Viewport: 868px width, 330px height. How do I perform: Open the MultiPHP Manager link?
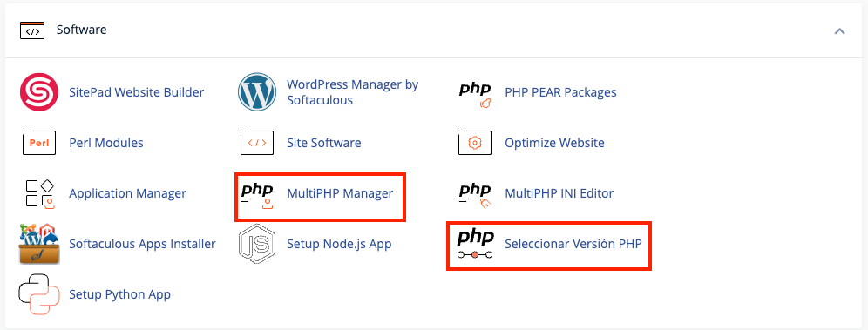coord(340,193)
